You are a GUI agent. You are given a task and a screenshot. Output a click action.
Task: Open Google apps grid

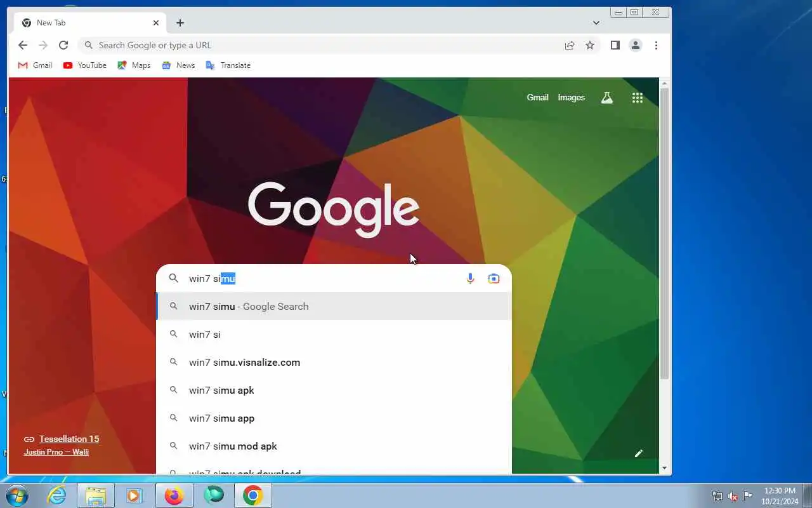[x=638, y=98]
